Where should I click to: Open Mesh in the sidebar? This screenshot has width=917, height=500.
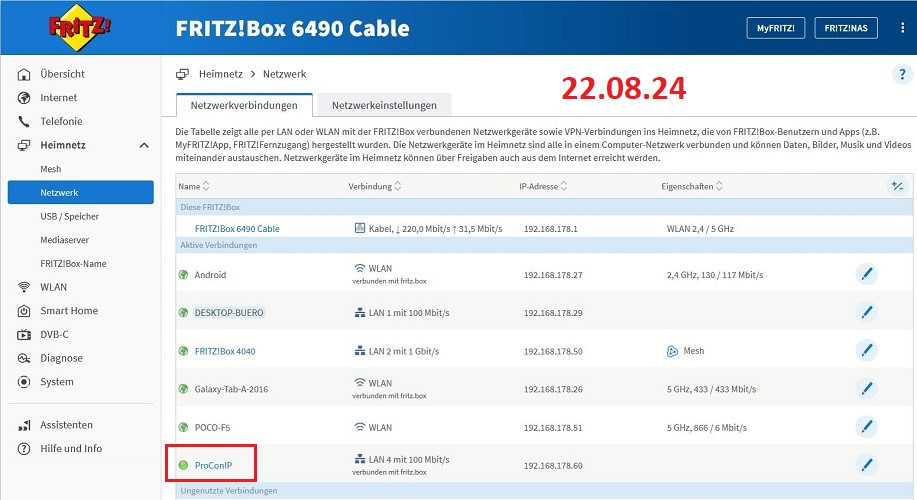(51, 169)
